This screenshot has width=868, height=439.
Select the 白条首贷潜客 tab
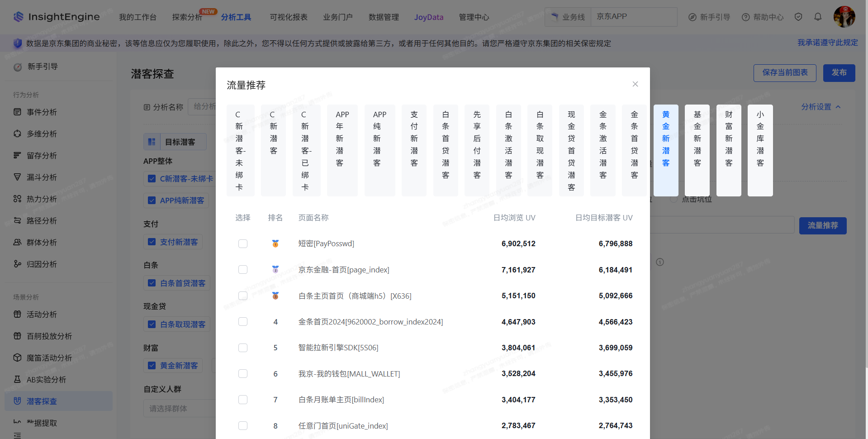point(446,150)
